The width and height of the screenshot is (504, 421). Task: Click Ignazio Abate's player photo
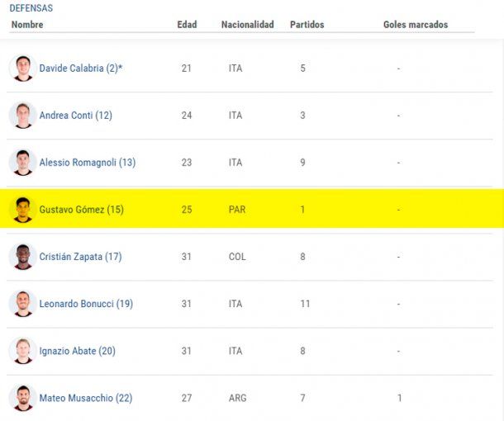pyautogui.click(x=21, y=351)
